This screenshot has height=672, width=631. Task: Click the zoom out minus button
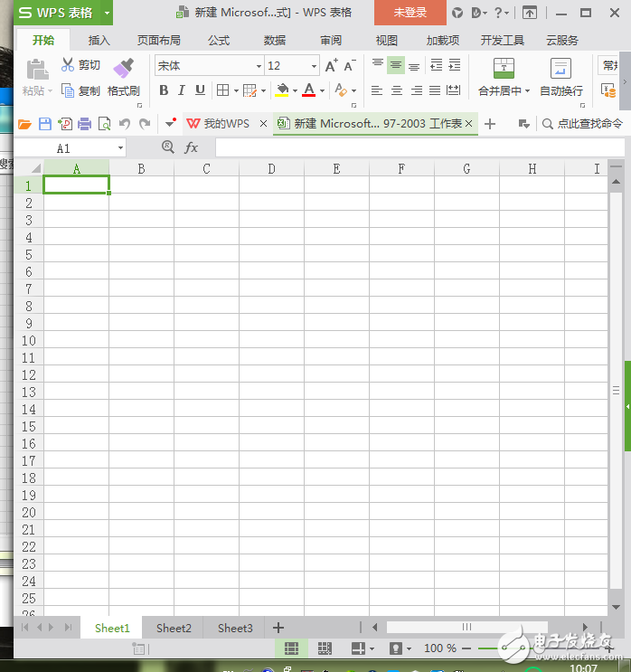point(466,648)
